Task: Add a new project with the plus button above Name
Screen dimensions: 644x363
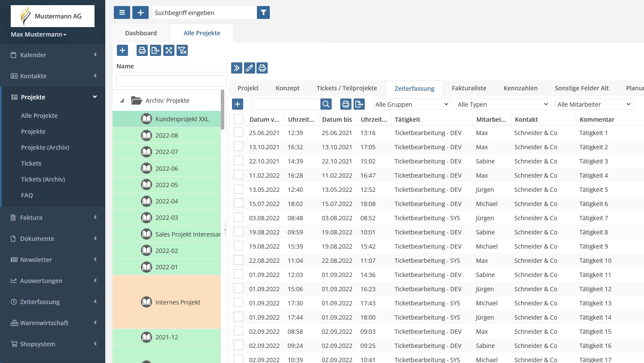Action: tap(122, 50)
